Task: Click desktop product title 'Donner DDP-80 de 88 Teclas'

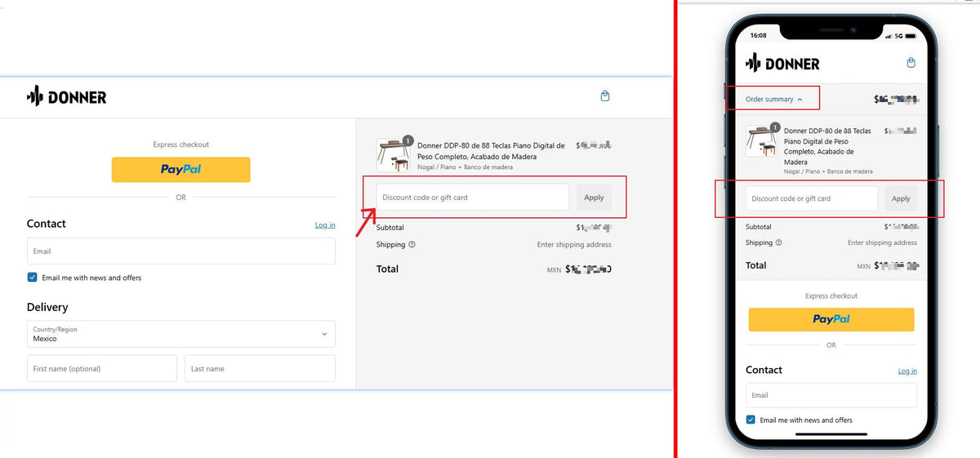Action: click(491, 150)
